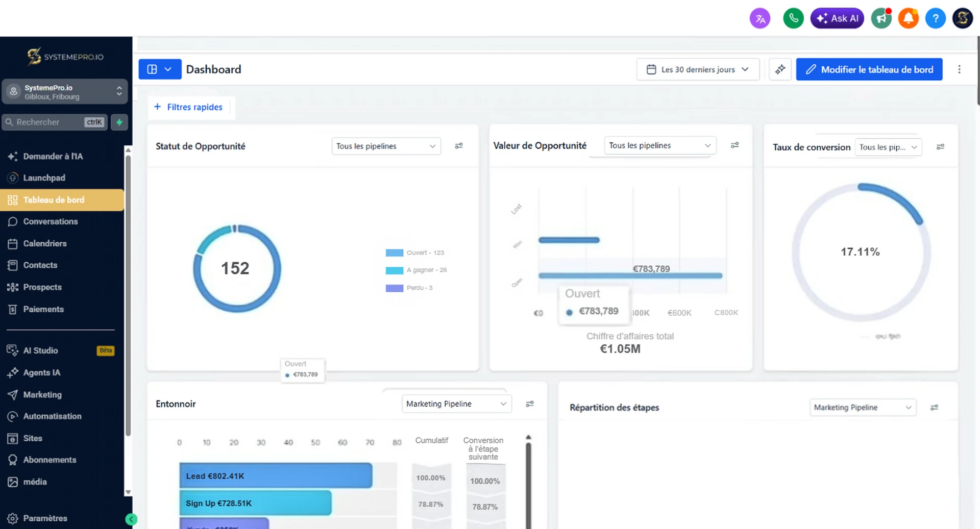Viewport: 980px width, 529px height.
Task: Open AI Studio Bêta menu item
Action: click(62, 350)
